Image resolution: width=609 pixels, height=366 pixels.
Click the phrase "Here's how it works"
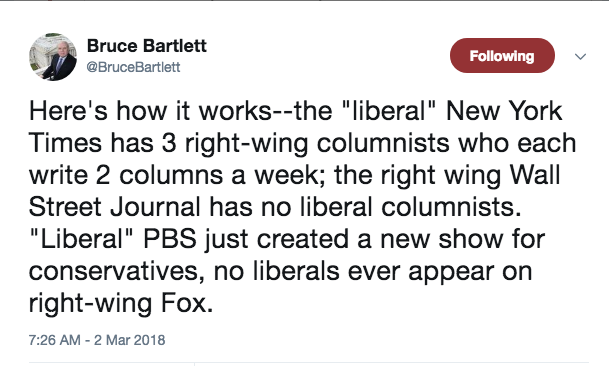150,111
